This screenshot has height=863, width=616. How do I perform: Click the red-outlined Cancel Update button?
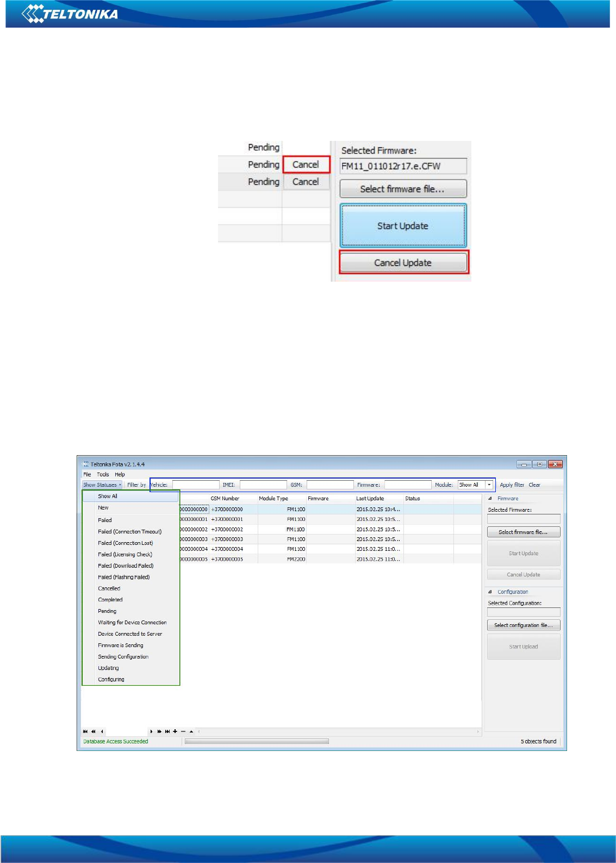[x=403, y=263]
